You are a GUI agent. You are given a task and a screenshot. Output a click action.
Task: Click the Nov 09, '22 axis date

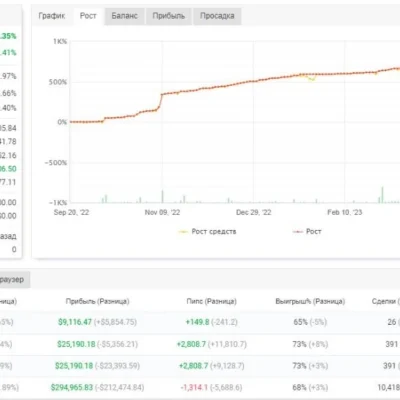(x=162, y=212)
